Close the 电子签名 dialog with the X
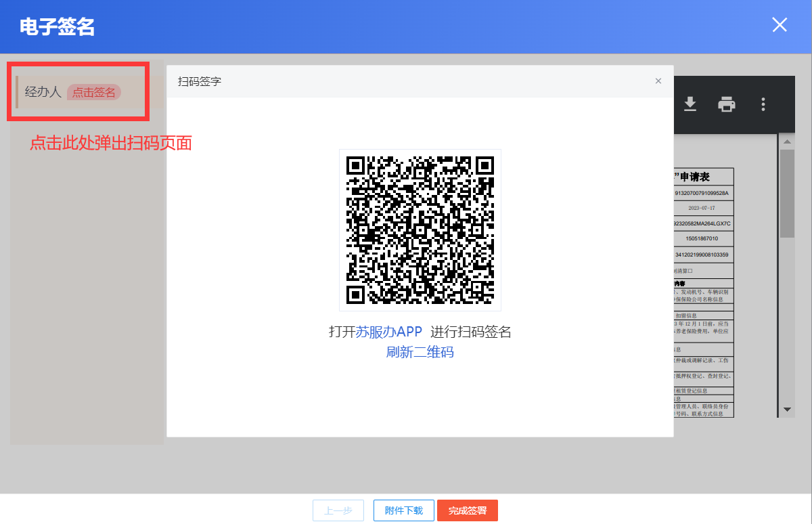 (780, 25)
